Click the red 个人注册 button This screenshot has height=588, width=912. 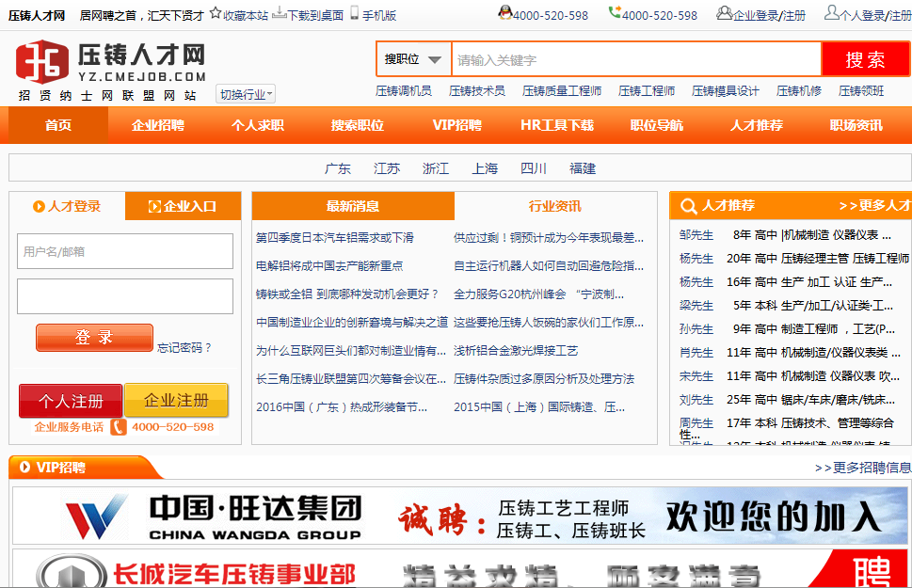(71, 401)
